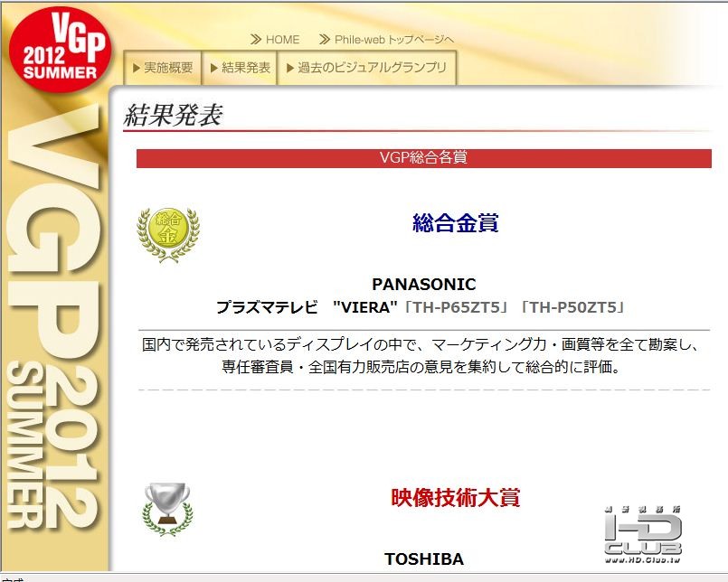The image size is (728, 582).
Task: Open the TH-P65ZT5 product link
Action: click(x=457, y=307)
